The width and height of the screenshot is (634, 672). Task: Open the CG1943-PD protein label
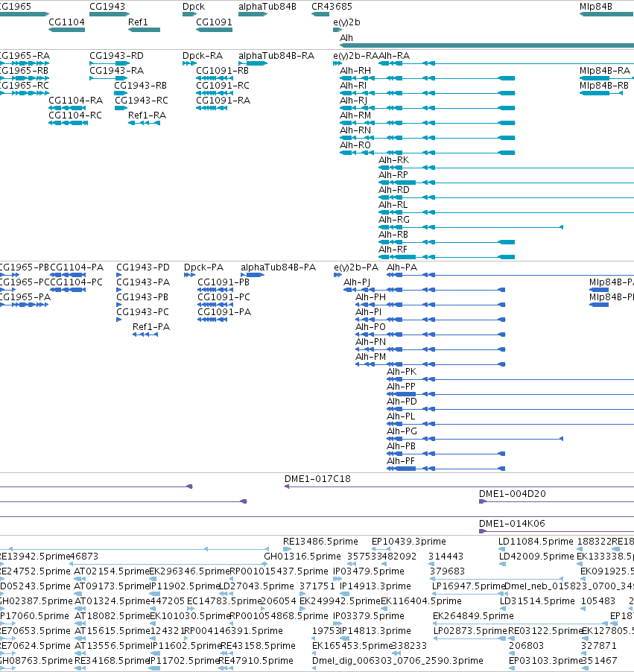pyautogui.click(x=143, y=267)
